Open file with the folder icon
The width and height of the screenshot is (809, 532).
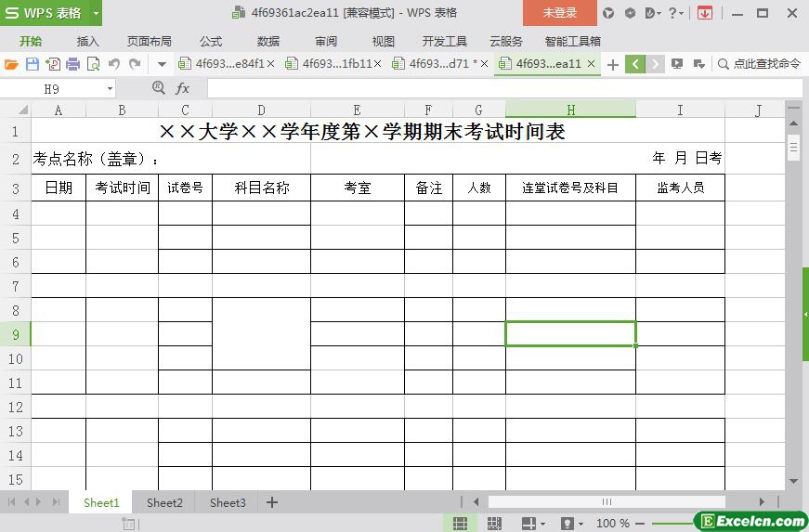[11, 64]
